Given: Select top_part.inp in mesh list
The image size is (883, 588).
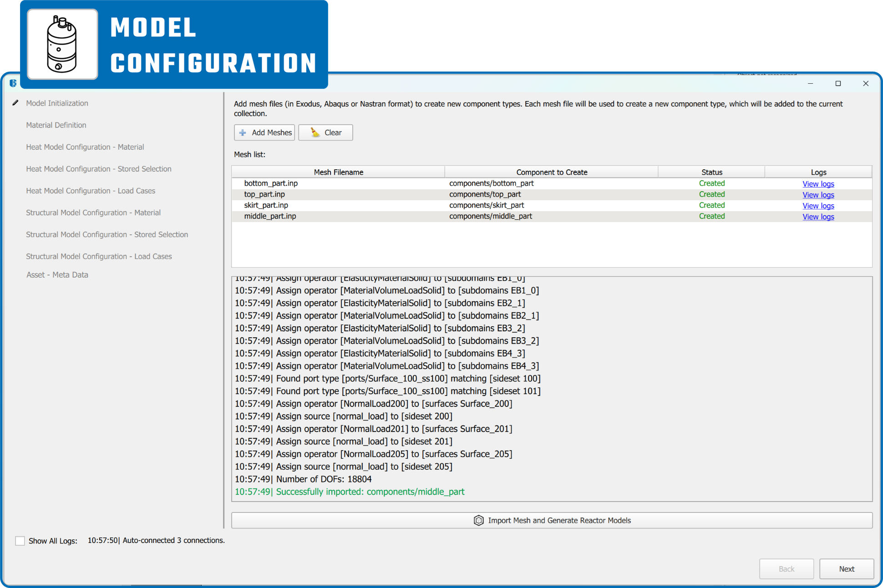Looking at the screenshot, I should tap(264, 194).
